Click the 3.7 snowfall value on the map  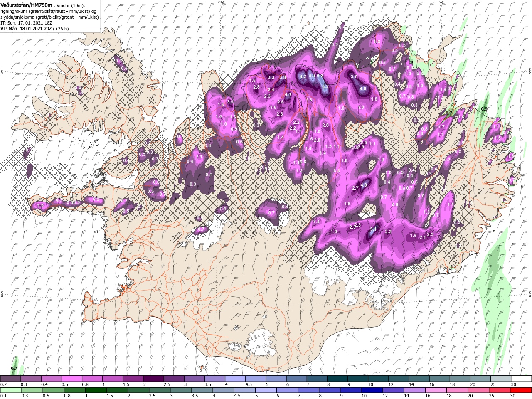354,76
